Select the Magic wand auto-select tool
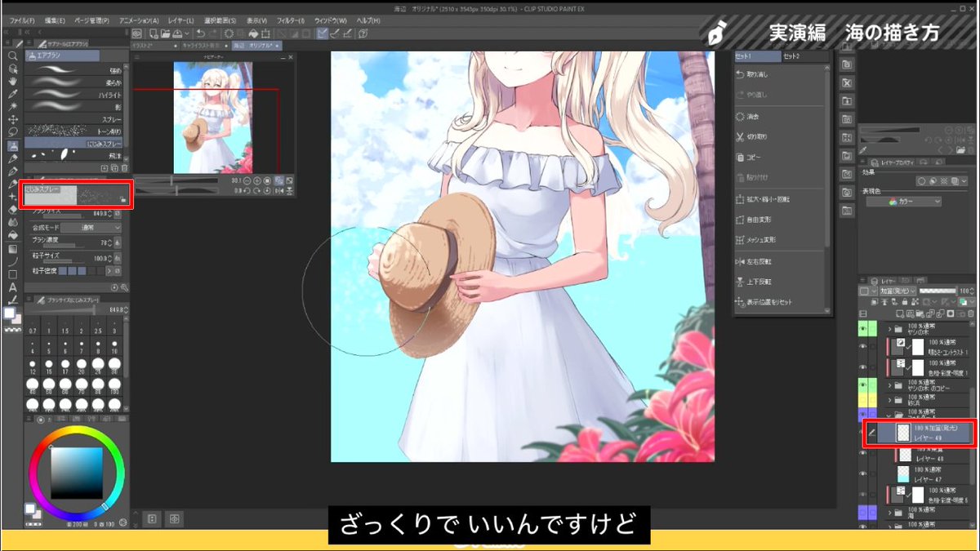Screen dimensions: 980x551 point(13,106)
